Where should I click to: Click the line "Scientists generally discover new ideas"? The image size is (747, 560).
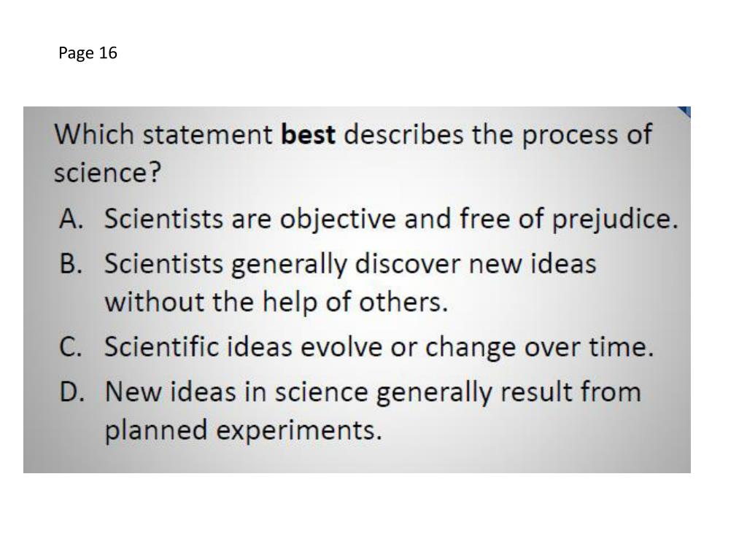tap(350, 264)
